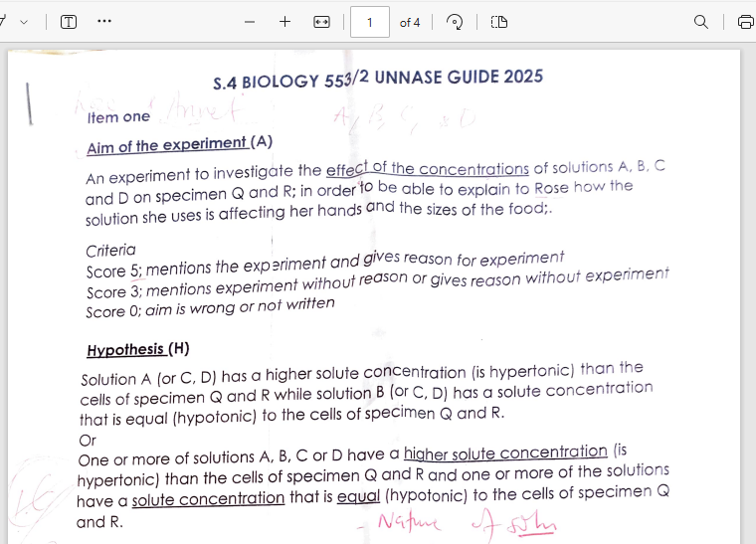Click the page number input field
The image size is (756, 544).
pyautogui.click(x=370, y=22)
